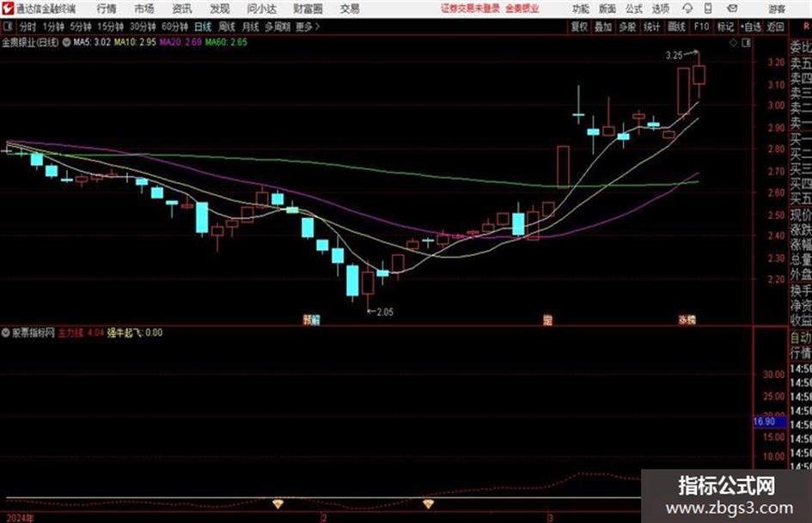The image size is (812, 523).
Task: Expand MA indicator settings dropdown arrow
Action: tap(66, 42)
